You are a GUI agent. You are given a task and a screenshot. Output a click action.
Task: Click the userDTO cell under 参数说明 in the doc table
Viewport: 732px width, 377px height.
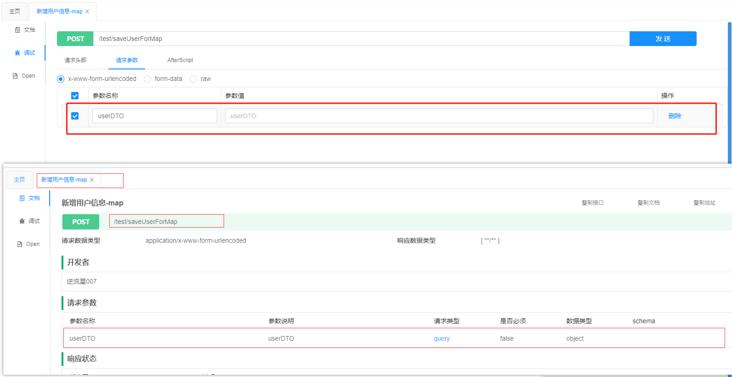tap(281, 339)
